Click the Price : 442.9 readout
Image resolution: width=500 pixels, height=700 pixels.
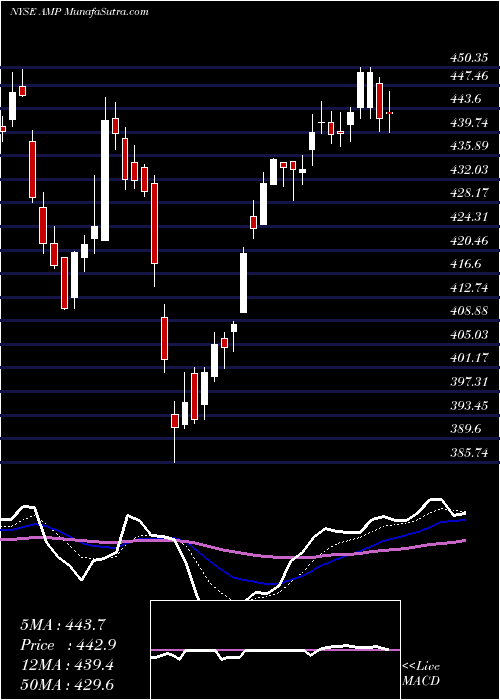pyautogui.click(x=68, y=645)
